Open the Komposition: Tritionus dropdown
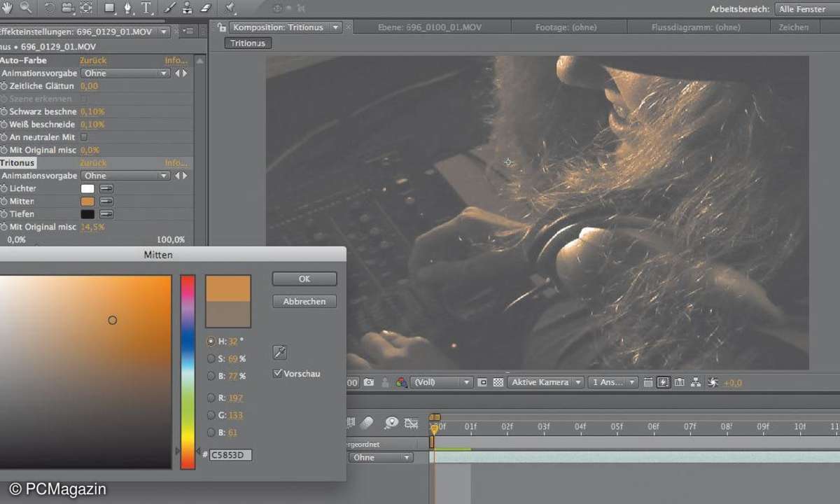The height and width of the screenshot is (504, 840). (336, 27)
